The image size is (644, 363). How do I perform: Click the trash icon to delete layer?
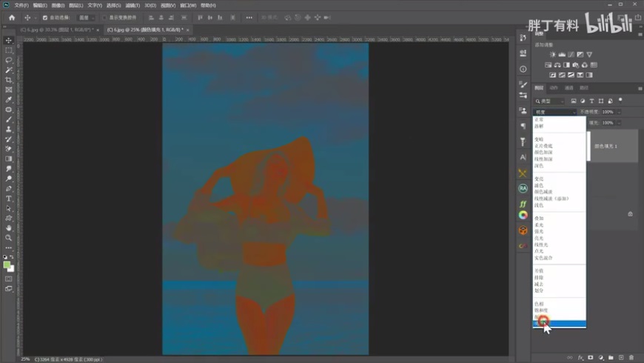631,358
